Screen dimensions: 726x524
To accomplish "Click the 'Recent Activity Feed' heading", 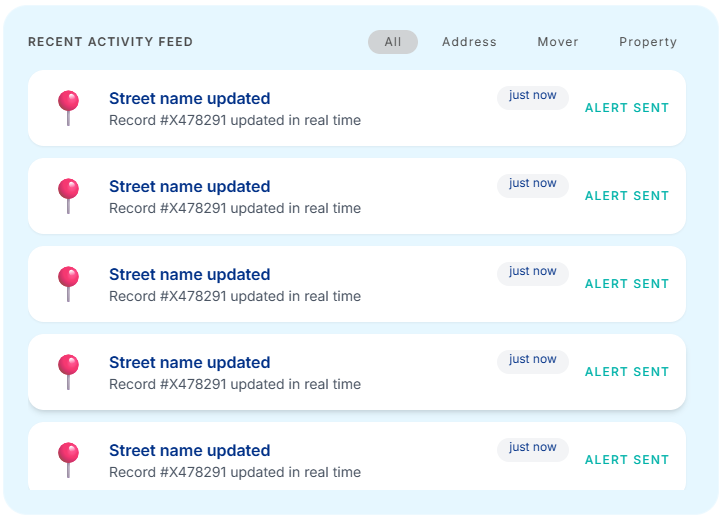I will [110, 42].
